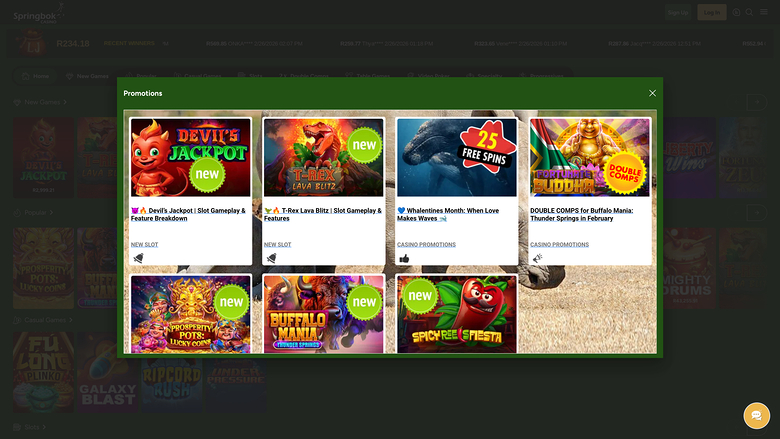Click NEW SLOT tag under T-Rex Lava Blitz
Screen dimensions: 780x439
(x=278, y=245)
